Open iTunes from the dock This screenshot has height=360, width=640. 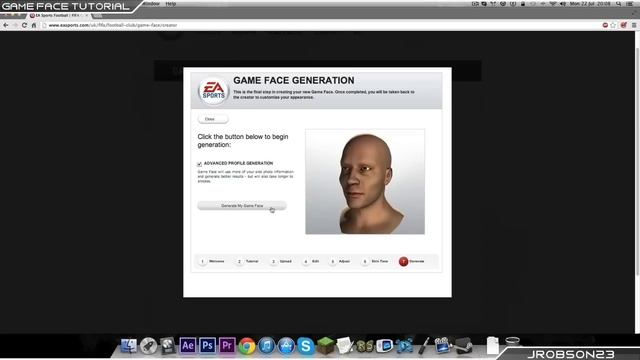pyautogui.click(x=267, y=346)
